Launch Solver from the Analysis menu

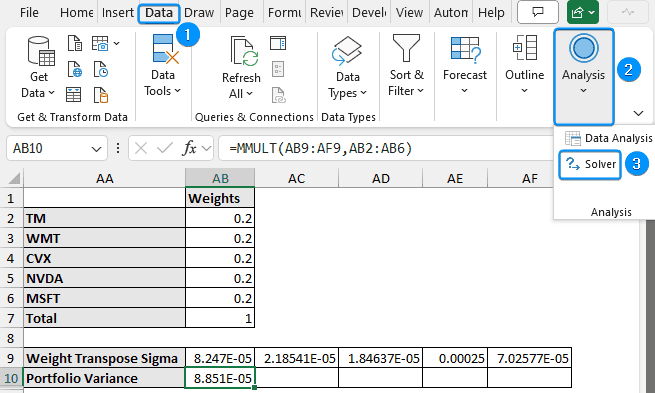coord(590,165)
